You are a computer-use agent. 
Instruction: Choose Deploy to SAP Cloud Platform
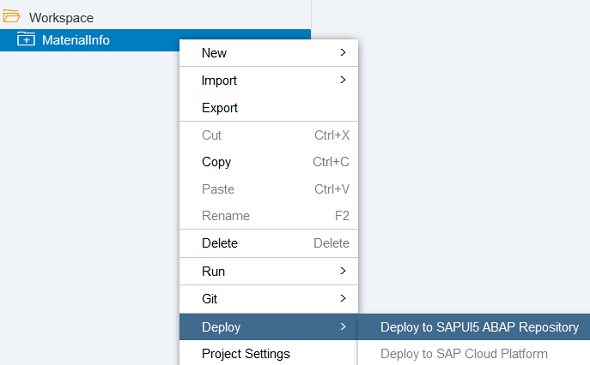[474, 353]
